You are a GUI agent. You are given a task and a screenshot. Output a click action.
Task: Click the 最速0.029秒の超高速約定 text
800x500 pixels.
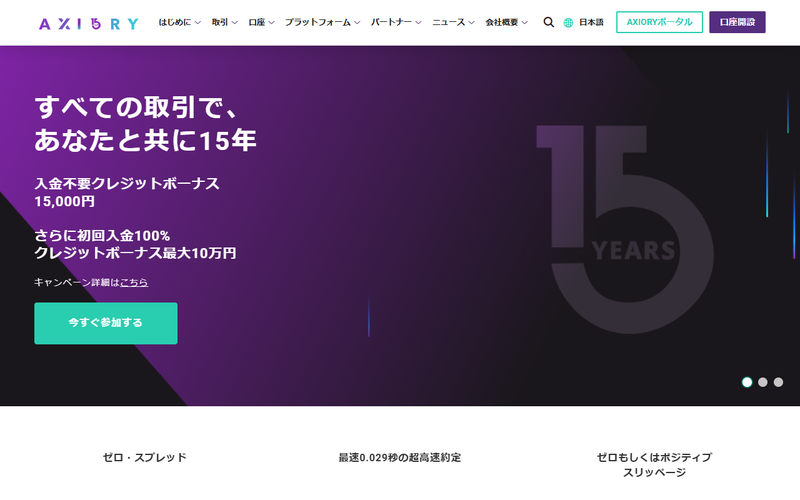tap(400, 457)
